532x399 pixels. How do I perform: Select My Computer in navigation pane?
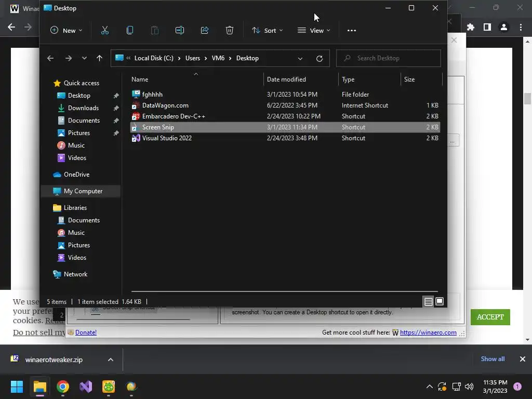(x=81, y=191)
